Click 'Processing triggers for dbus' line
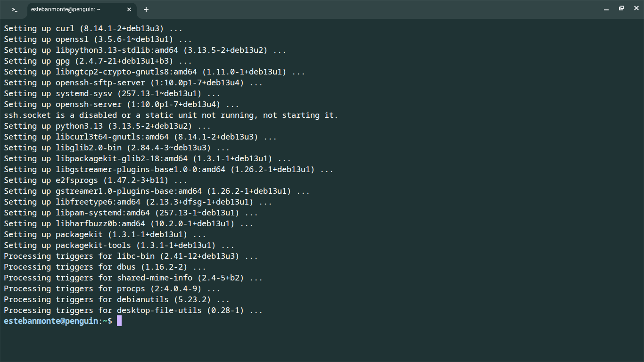Screen dimensions: 644x362 coord(105,267)
